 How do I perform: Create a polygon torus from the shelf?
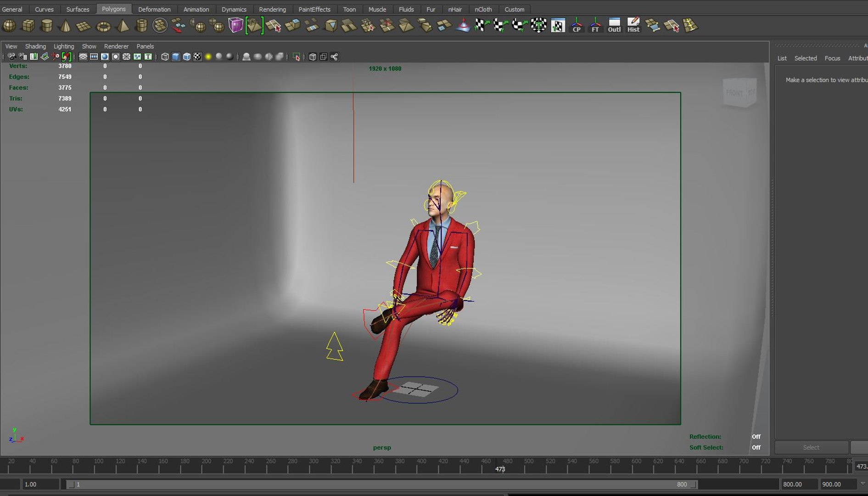[x=103, y=26]
